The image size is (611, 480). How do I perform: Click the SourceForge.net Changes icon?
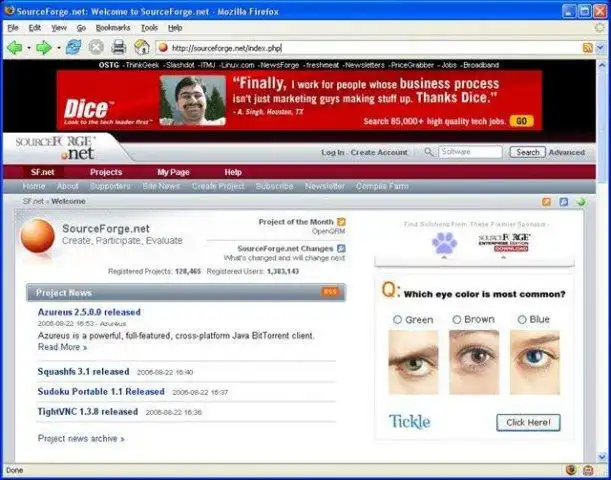pyautogui.click(x=341, y=248)
